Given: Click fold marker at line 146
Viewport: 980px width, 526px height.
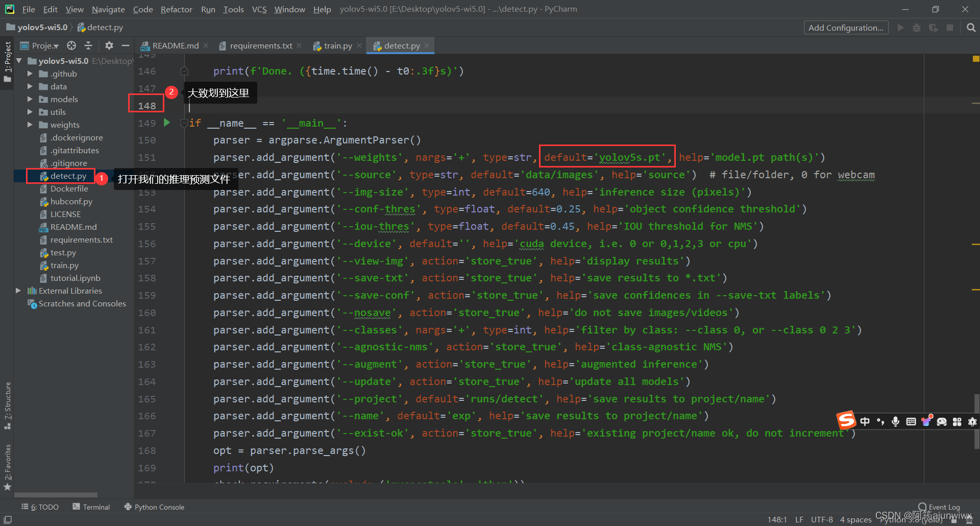Looking at the screenshot, I should tap(184, 70).
